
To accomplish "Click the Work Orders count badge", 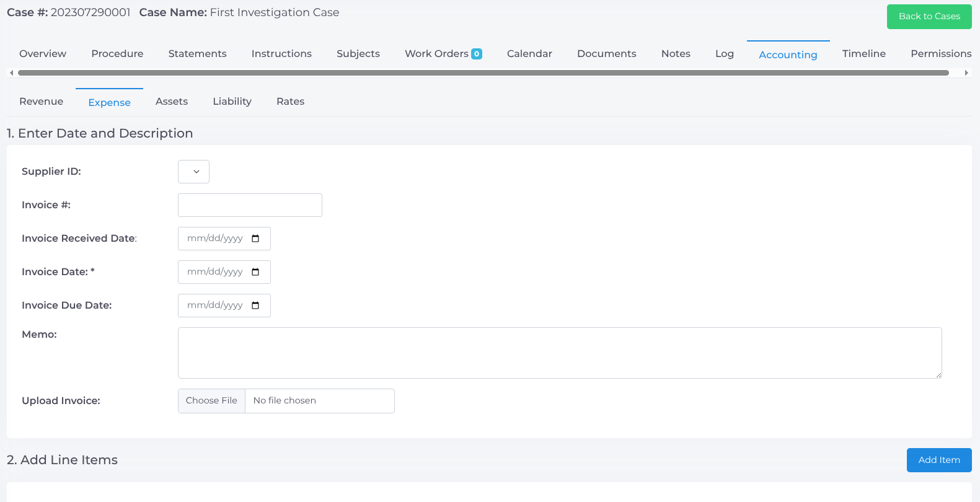I will 477,54.
